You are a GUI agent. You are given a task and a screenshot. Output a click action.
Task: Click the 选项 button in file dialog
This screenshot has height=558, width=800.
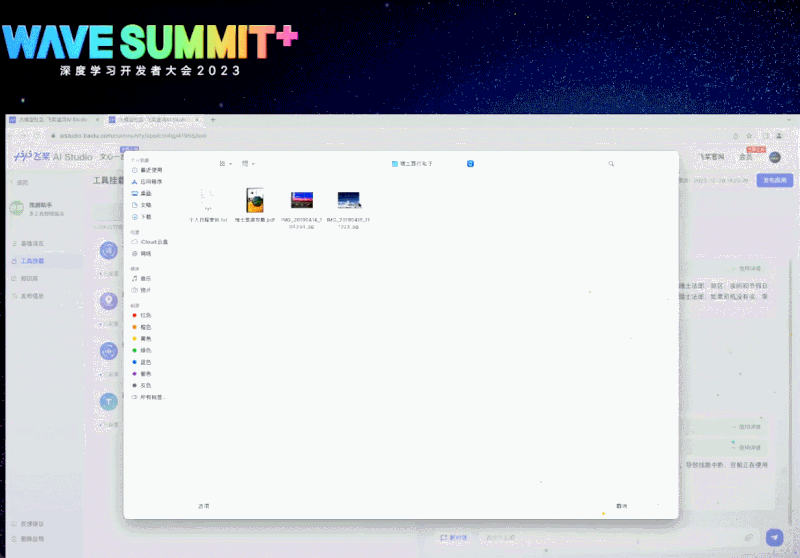point(204,506)
